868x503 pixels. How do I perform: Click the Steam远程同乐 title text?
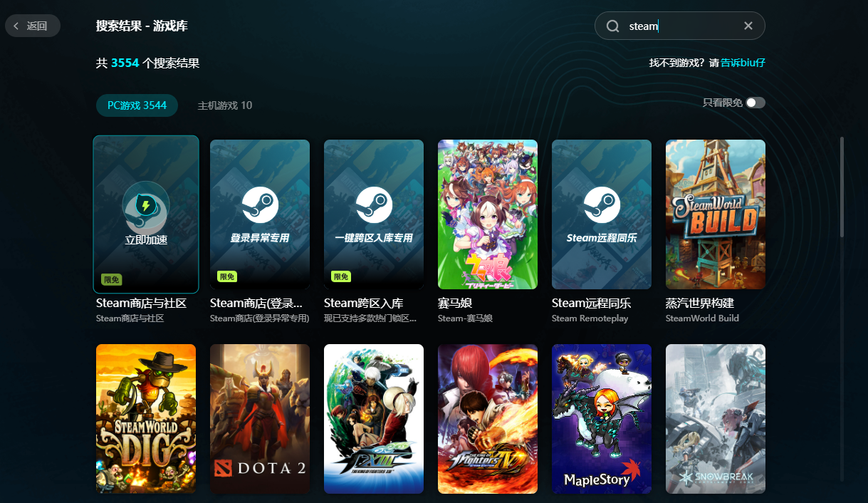(x=592, y=304)
